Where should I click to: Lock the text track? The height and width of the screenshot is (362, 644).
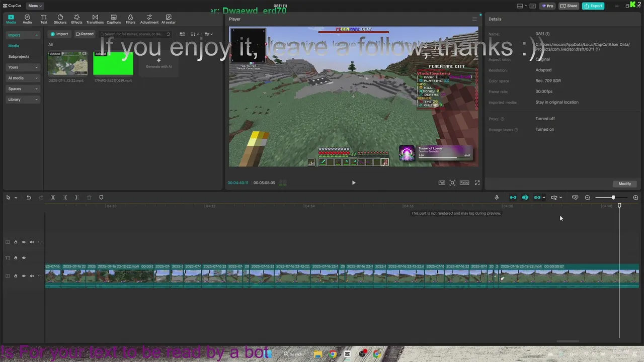[16, 258]
